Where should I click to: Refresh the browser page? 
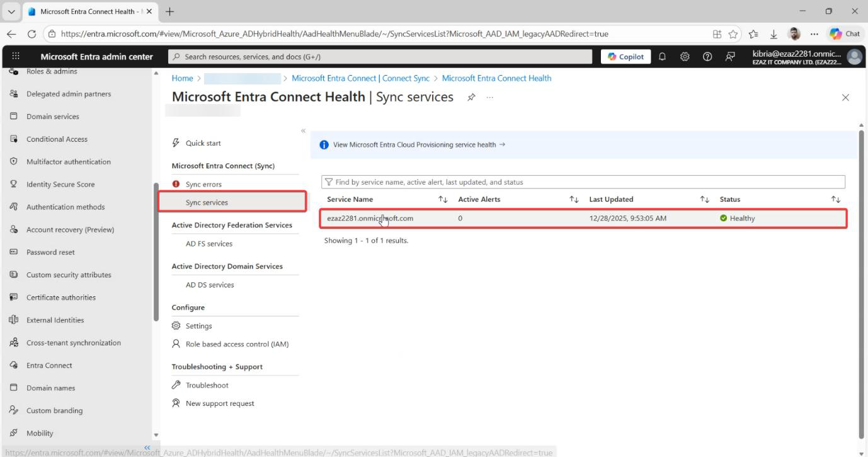[31, 34]
